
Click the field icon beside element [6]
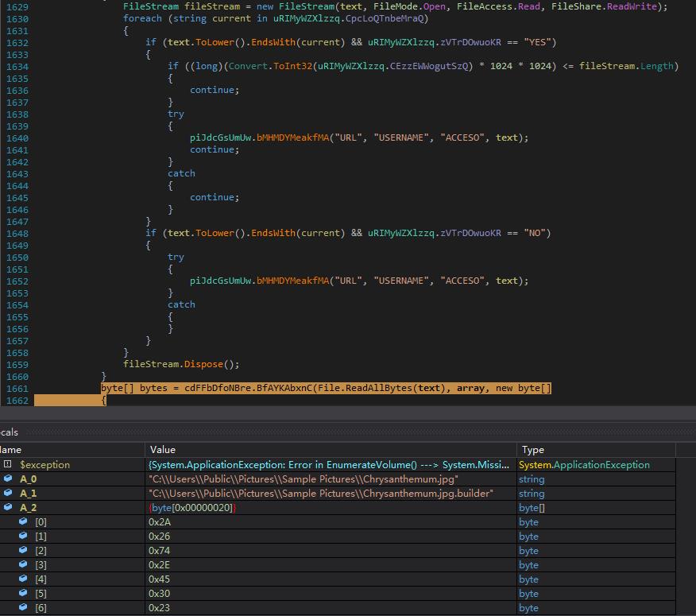(23, 607)
